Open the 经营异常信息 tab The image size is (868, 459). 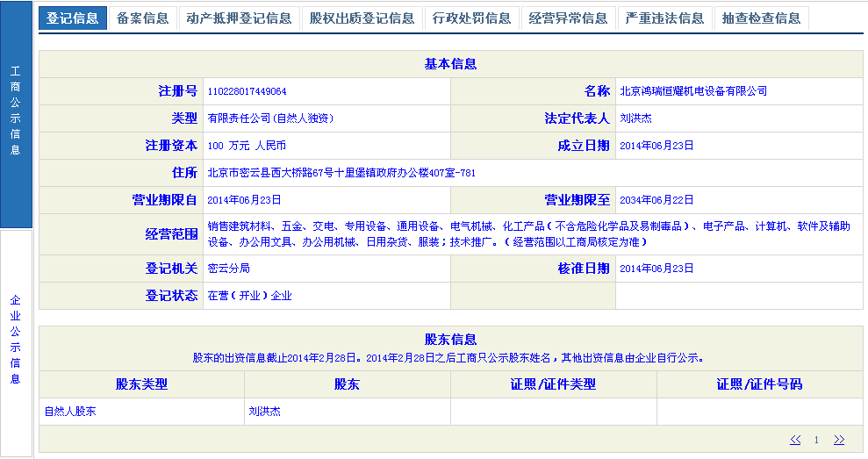[568, 18]
